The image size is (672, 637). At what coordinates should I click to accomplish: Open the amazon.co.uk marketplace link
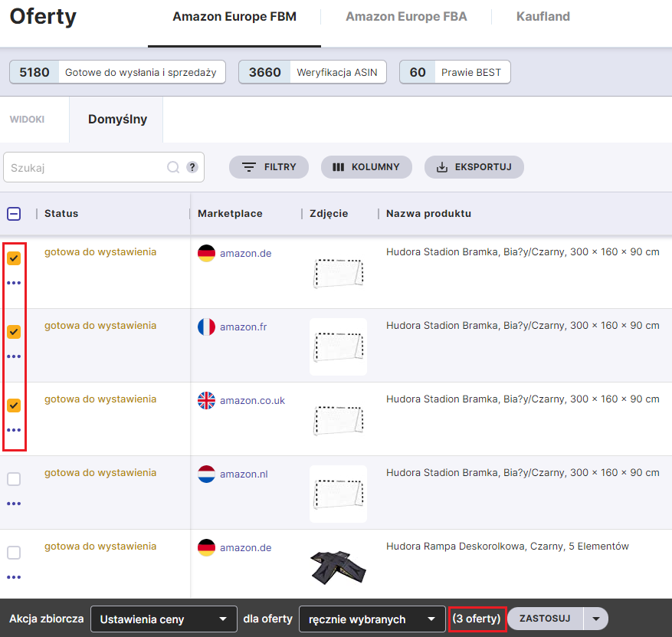click(x=252, y=400)
